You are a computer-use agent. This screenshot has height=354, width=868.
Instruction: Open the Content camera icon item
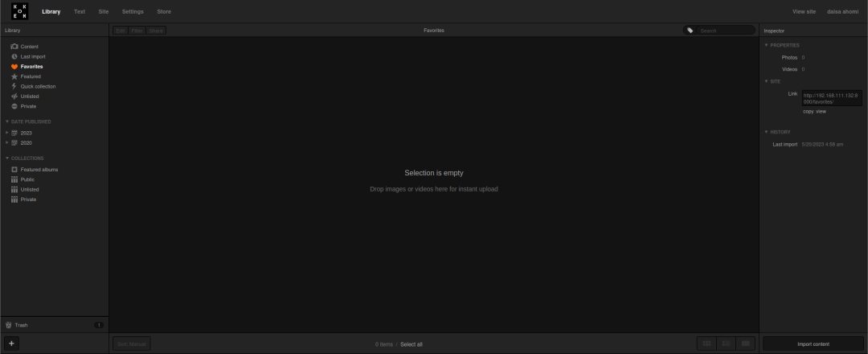[14, 47]
